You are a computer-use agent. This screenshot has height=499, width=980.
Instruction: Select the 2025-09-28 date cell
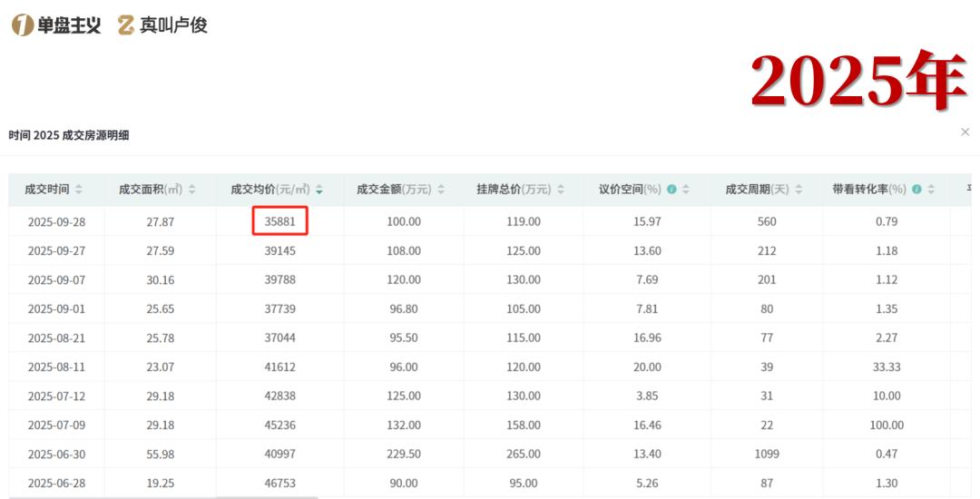click(x=56, y=221)
